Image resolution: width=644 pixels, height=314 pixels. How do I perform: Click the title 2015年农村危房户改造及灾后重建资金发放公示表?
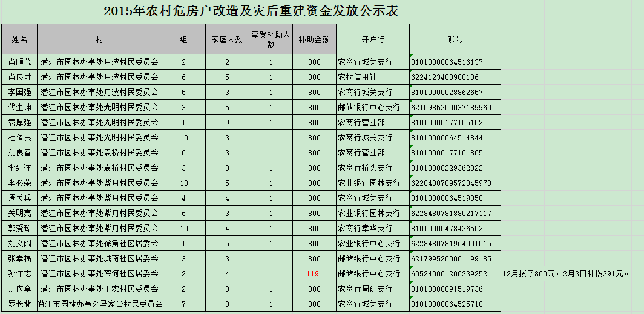coord(251,11)
